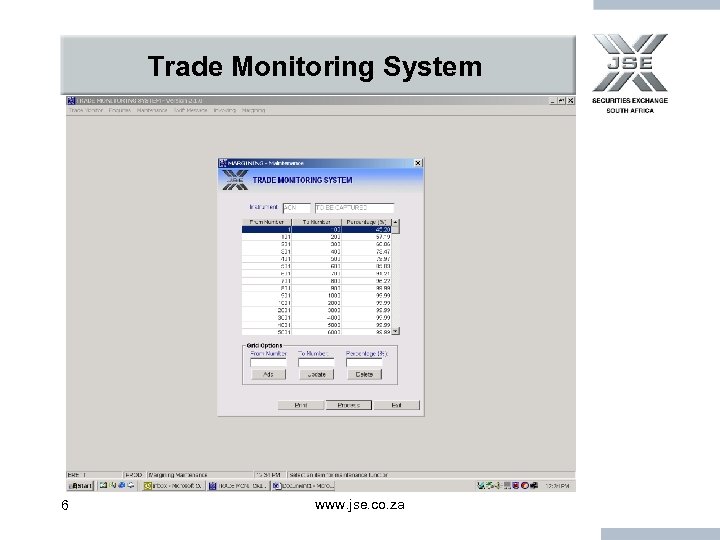Click the Percentage (%) column header
Image resolution: width=720 pixels, height=540 pixels.
(x=366, y=222)
